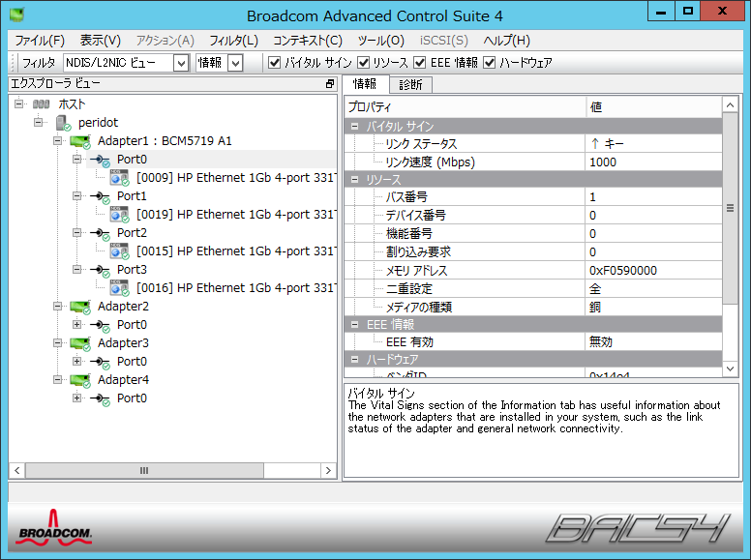Click the Adapter4 network card icon
The width and height of the screenshot is (751, 560).
pos(80,380)
